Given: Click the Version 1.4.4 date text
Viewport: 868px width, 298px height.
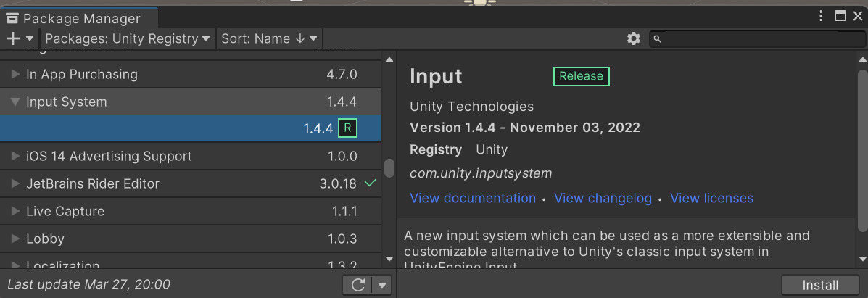Looking at the screenshot, I should pos(525,128).
